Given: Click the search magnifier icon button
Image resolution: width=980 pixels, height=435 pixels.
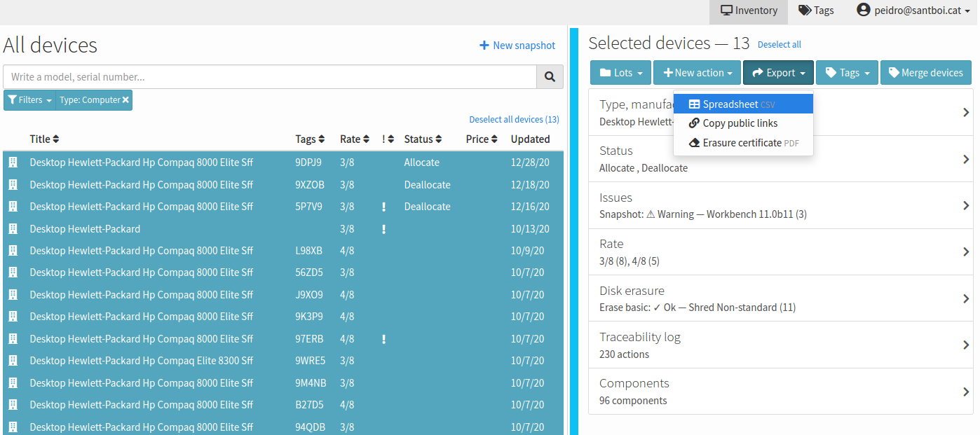Looking at the screenshot, I should pyautogui.click(x=550, y=77).
